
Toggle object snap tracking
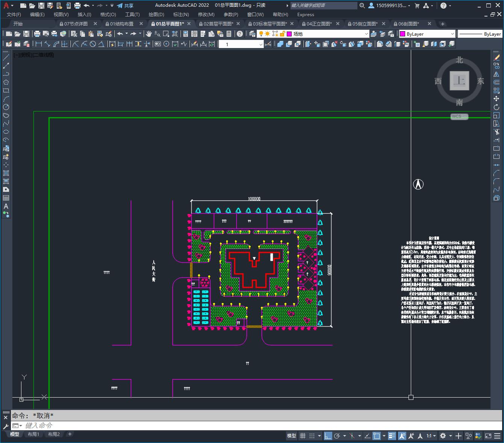click(367, 436)
